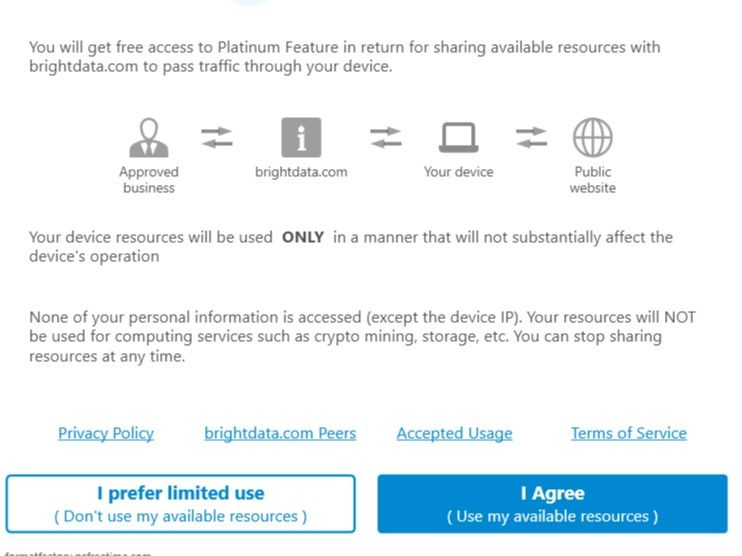742x556 pixels.
Task: Click arrows between Approved business and brightdata.com
Action: [216, 137]
